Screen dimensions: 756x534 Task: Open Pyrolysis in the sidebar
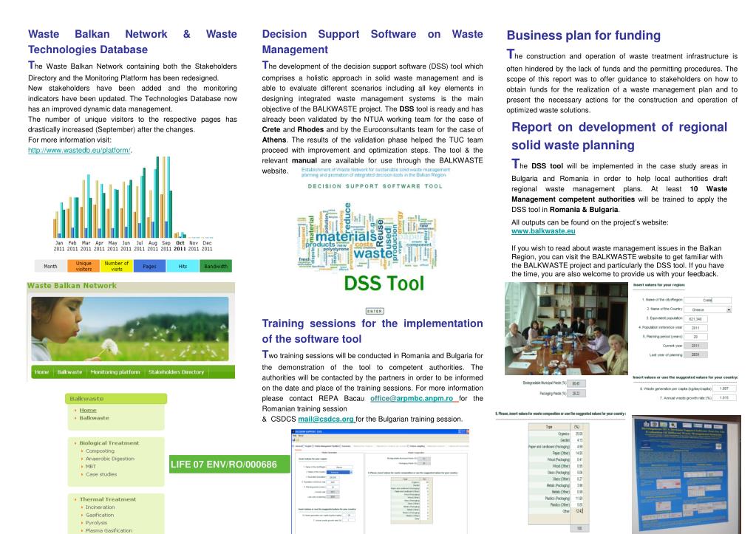pyautogui.click(x=96, y=522)
